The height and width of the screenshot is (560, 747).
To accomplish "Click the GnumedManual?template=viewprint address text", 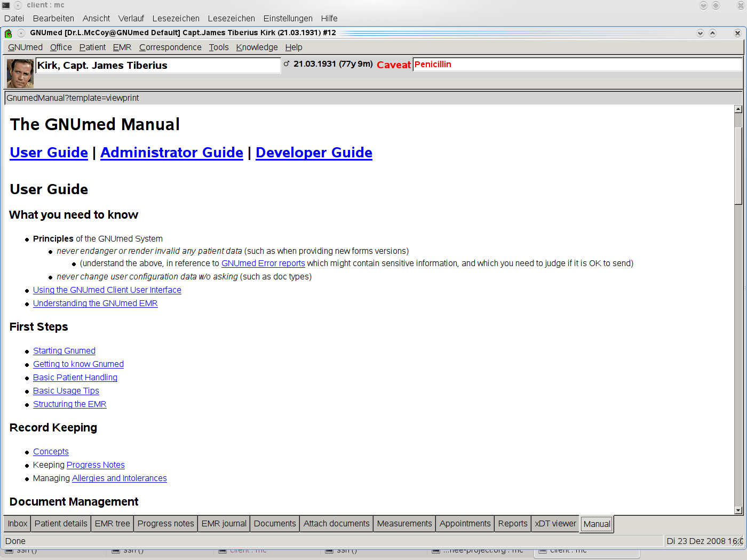I will pos(73,98).
